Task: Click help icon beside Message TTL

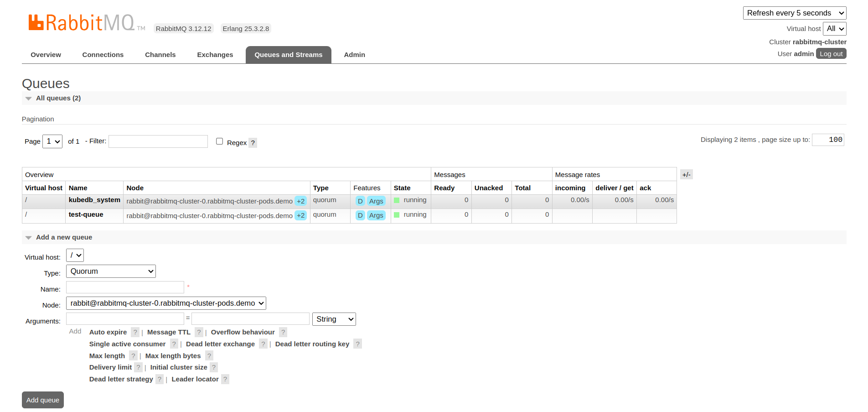Action: coord(199,332)
